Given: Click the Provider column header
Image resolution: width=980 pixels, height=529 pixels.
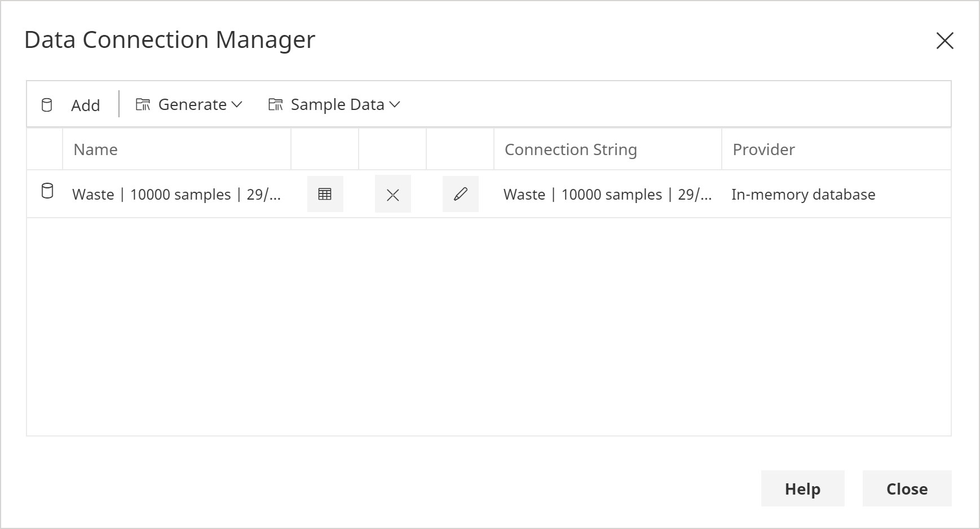Looking at the screenshot, I should point(763,149).
